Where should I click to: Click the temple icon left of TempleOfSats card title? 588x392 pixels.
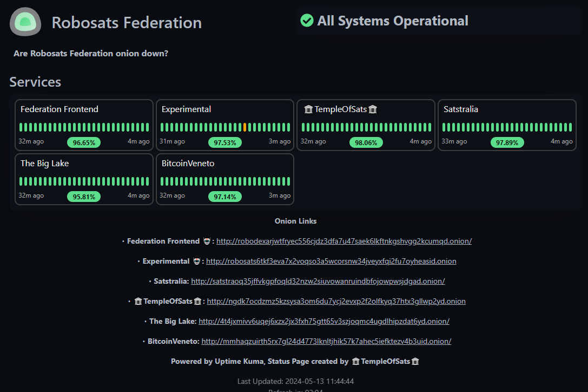click(308, 109)
